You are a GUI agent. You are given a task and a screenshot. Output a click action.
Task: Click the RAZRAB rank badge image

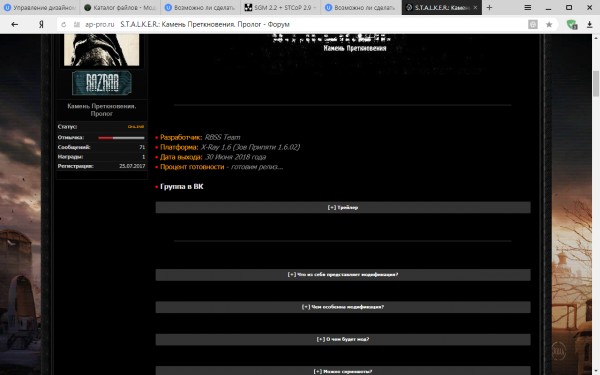click(x=102, y=83)
